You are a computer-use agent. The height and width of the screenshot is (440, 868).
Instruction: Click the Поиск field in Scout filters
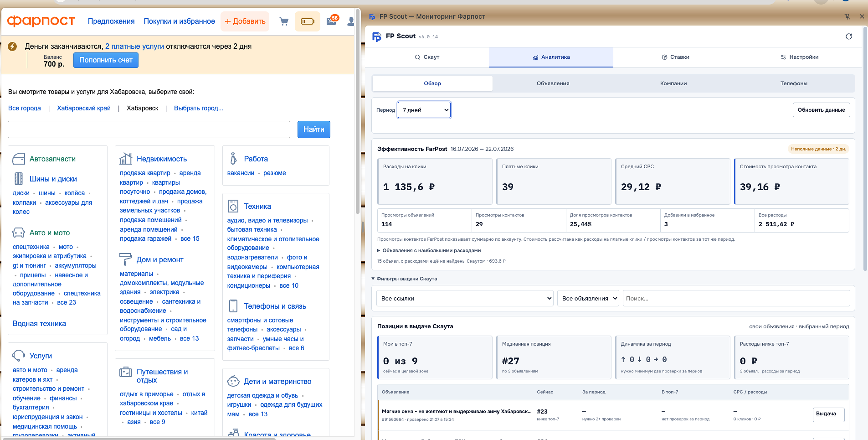(x=736, y=298)
